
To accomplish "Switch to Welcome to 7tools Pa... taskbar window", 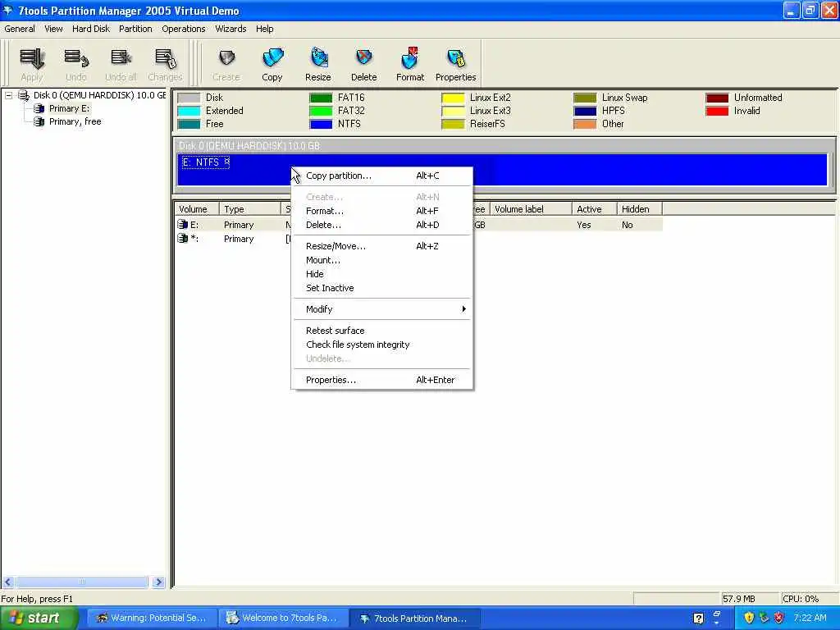I will click(283, 619).
